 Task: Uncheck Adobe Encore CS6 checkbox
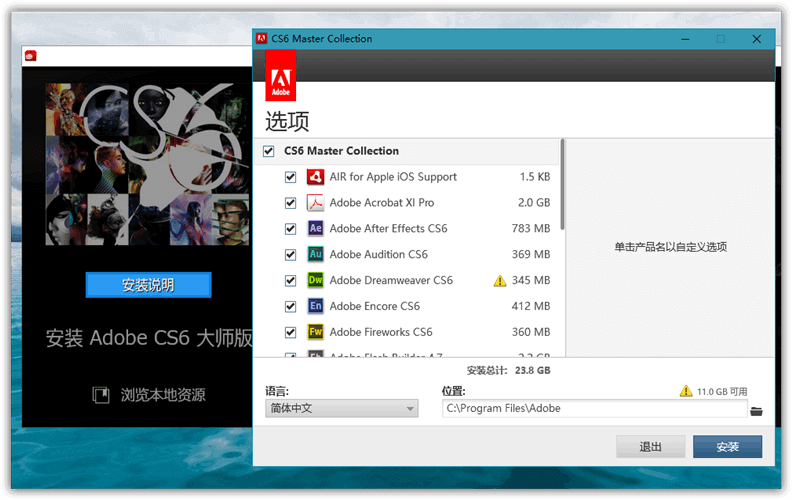click(x=290, y=306)
